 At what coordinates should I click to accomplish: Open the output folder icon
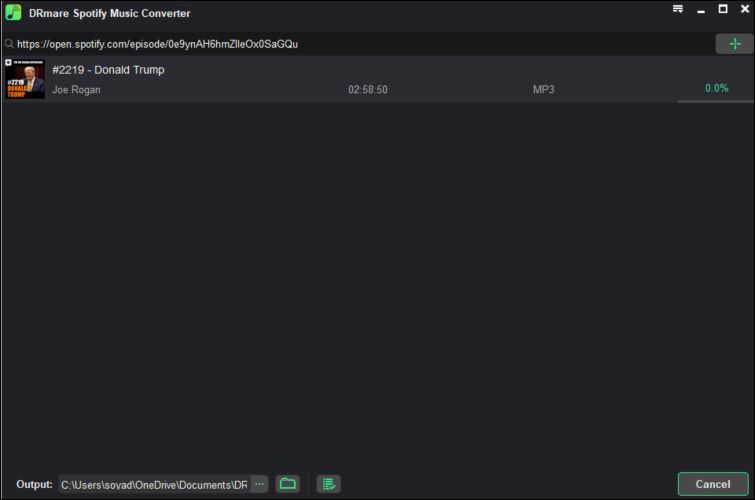coord(288,484)
